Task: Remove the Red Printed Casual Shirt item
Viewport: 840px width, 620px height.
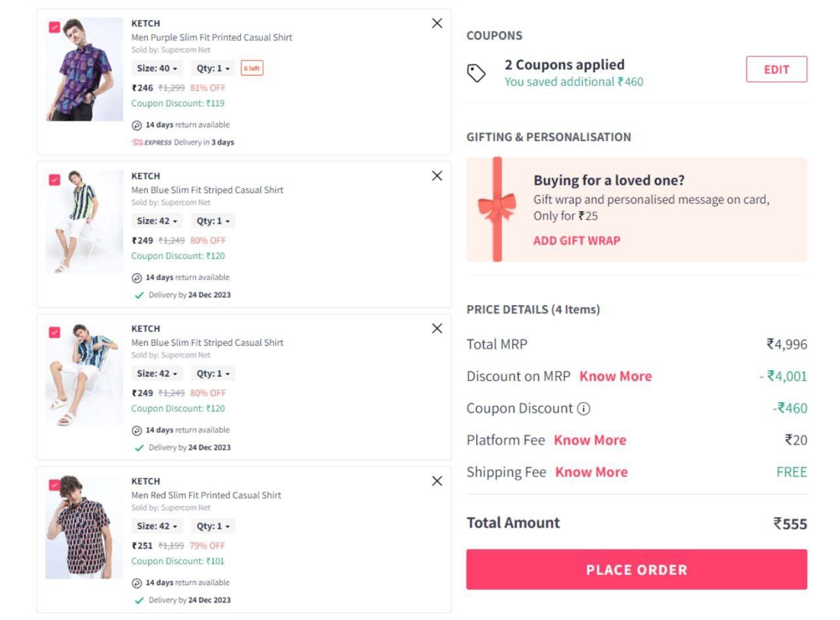Action: 437,481
